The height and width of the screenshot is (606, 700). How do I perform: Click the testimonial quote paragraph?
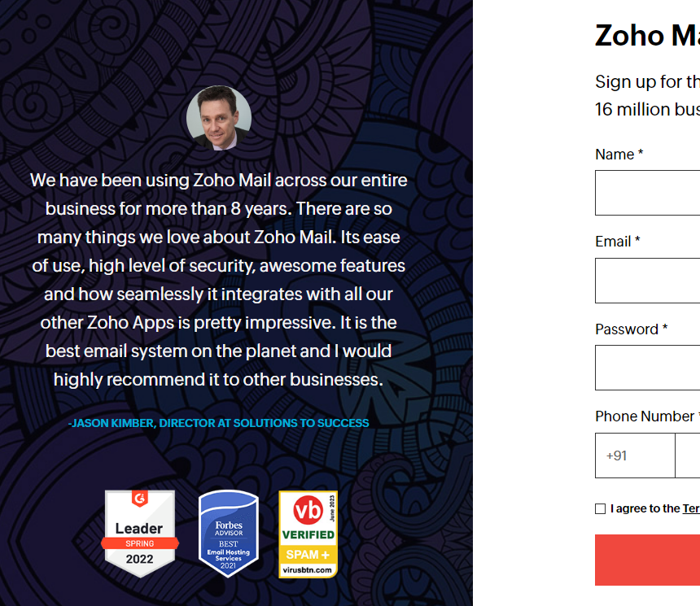click(219, 280)
